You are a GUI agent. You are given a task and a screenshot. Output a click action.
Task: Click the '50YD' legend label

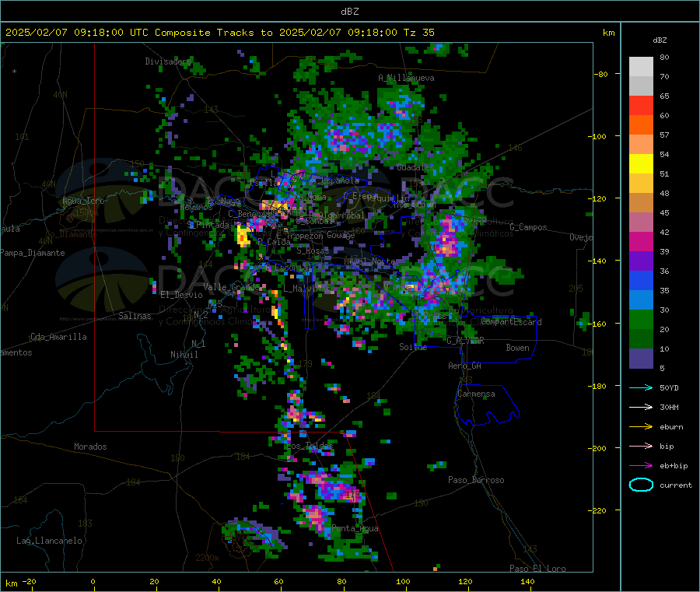tap(669, 387)
